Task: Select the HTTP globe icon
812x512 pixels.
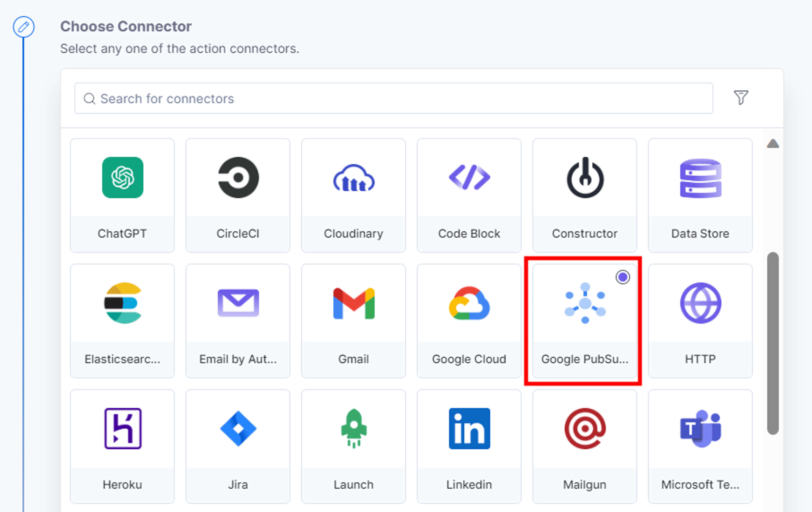Action: click(x=700, y=303)
